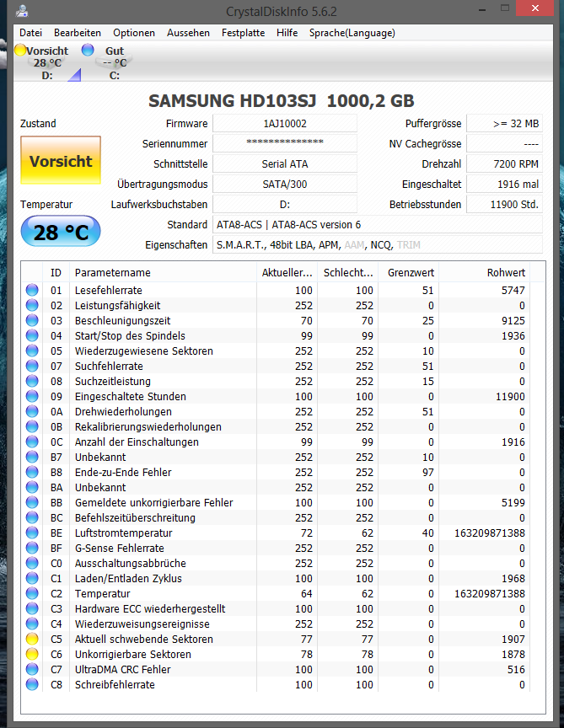This screenshot has width=564, height=728.
Task: Click the status orb for Eingeschaltete Stunden
Action: pos(32,397)
